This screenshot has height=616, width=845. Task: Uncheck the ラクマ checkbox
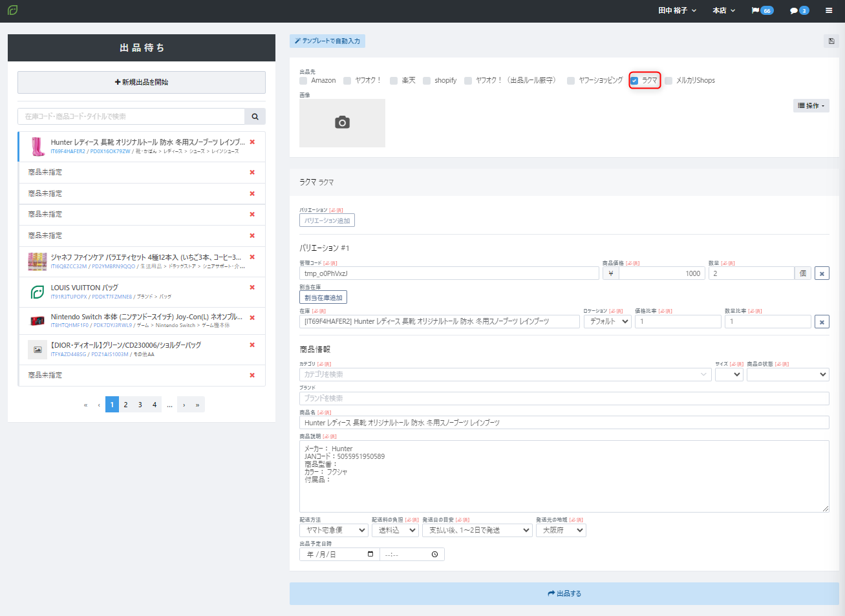(634, 81)
